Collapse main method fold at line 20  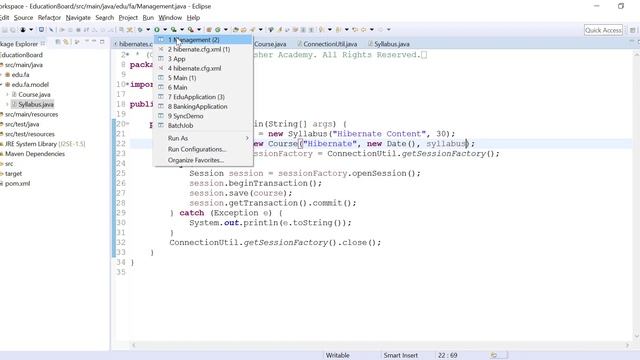(127, 124)
